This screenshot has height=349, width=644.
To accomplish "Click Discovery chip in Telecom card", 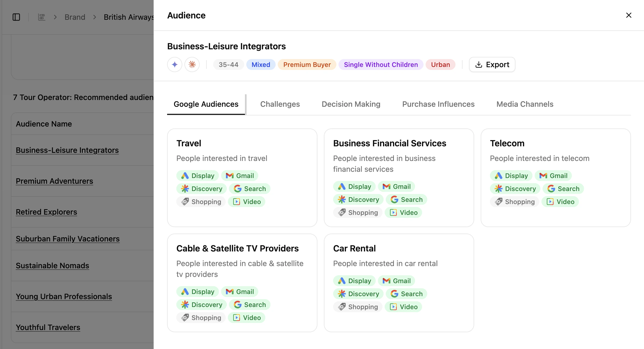I will pyautogui.click(x=515, y=189).
